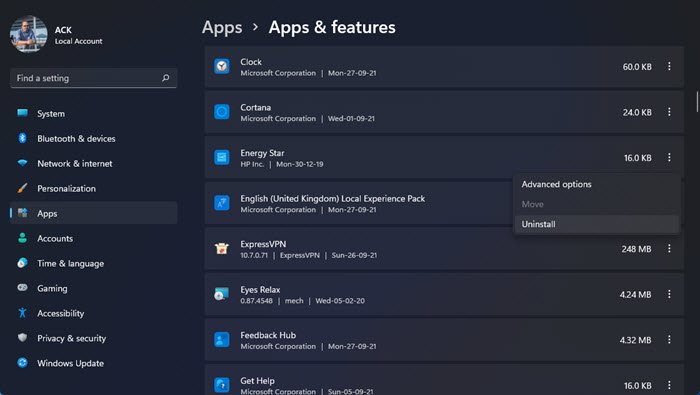Image resolution: width=700 pixels, height=395 pixels.
Task: Open the three-dot menu for Cortana
Action: tap(669, 112)
